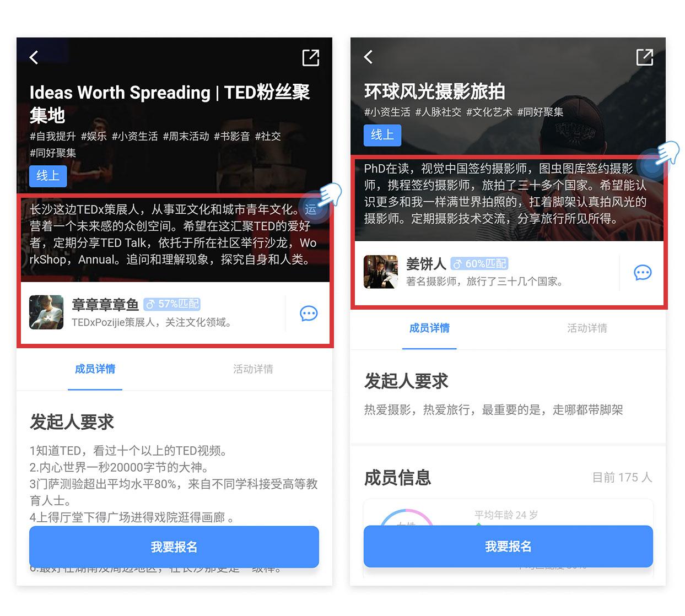Viewport: 685px width, 616px height.
Task: Tap the 线上 tag on photography page
Action: pyautogui.click(x=382, y=135)
